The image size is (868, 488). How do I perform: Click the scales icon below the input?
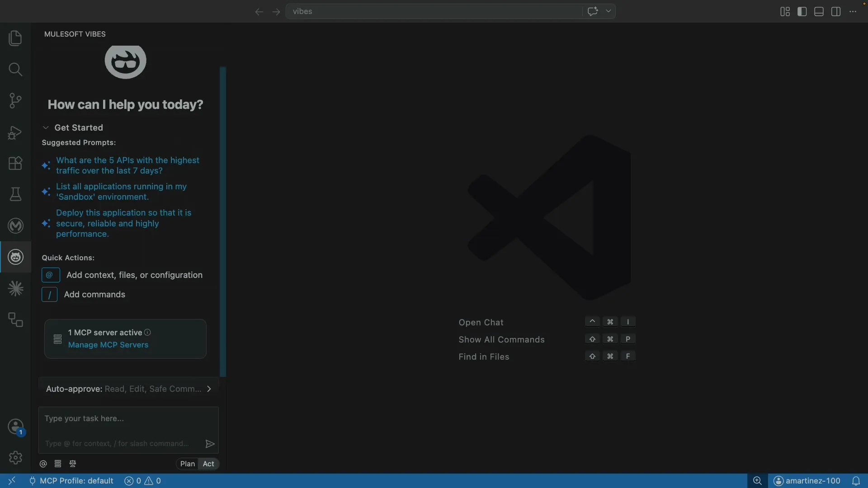pyautogui.click(x=73, y=464)
